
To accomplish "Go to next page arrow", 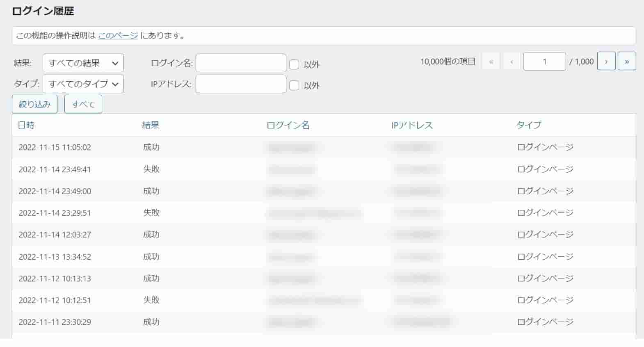I will [606, 62].
